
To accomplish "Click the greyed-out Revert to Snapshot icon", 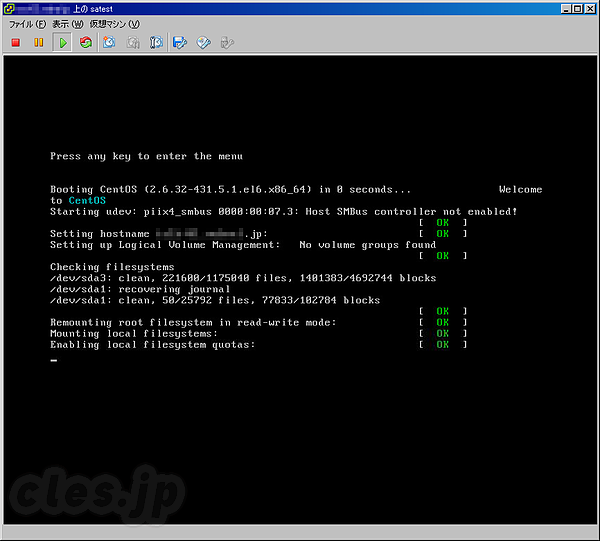I will pos(133,42).
